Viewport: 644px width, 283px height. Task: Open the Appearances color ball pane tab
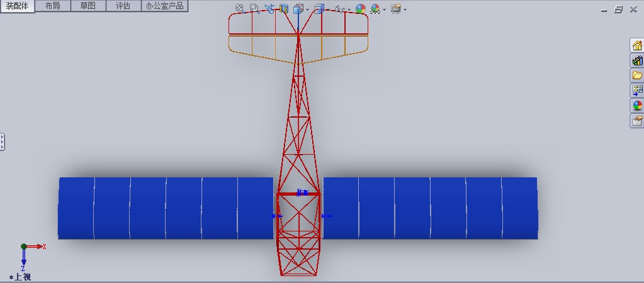637,106
